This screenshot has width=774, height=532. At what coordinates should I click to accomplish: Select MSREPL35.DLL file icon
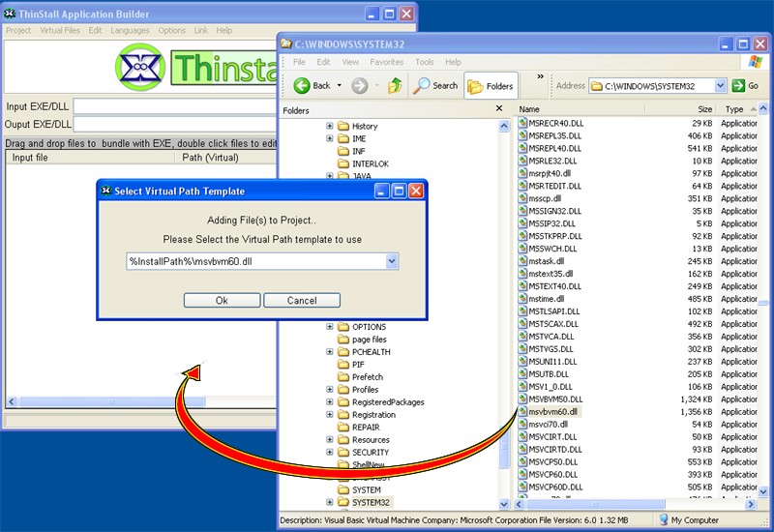coord(522,135)
